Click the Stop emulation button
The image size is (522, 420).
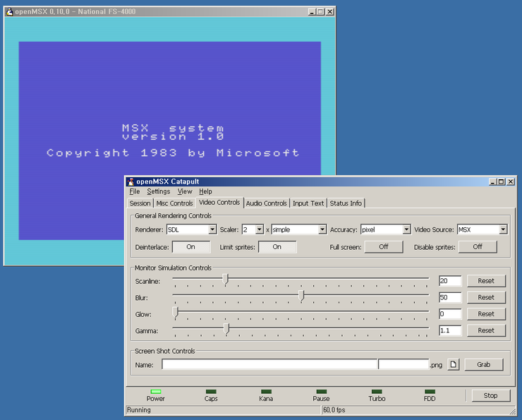pyautogui.click(x=491, y=395)
